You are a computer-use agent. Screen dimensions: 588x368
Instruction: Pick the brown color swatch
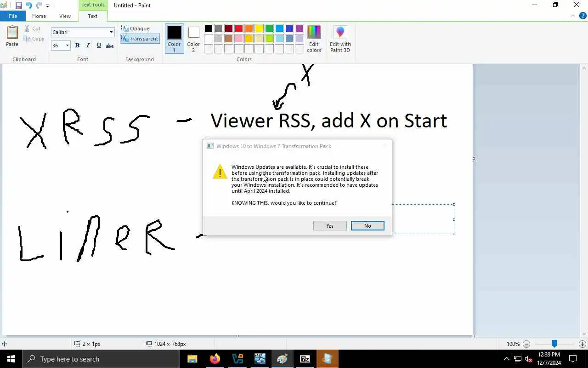point(229,39)
